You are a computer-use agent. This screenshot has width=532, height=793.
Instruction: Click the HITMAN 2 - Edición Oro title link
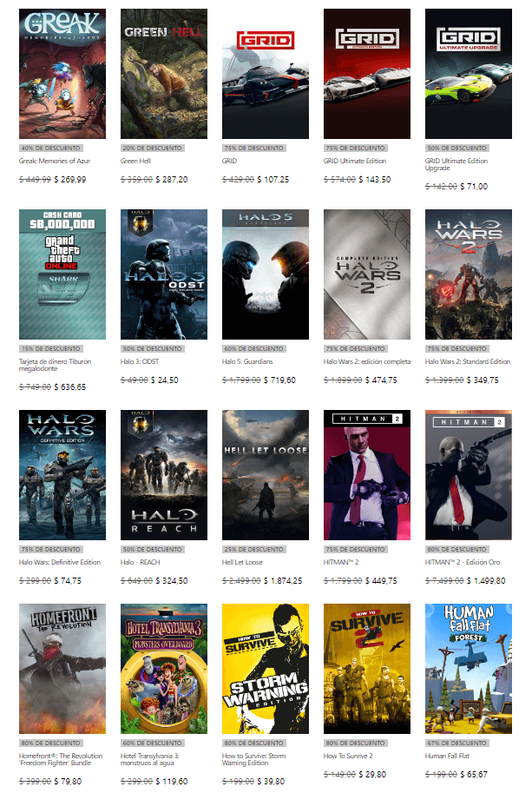click(462, 562)
